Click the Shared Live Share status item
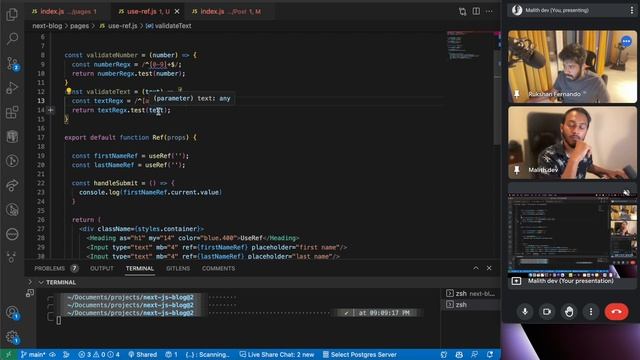640x360 pixels. click(142, 354)
